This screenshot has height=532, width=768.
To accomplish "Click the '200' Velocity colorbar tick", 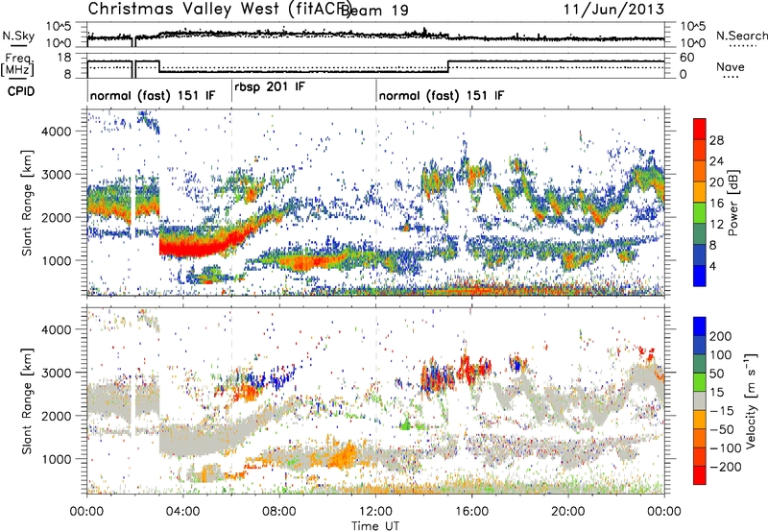I will [721, 336].
